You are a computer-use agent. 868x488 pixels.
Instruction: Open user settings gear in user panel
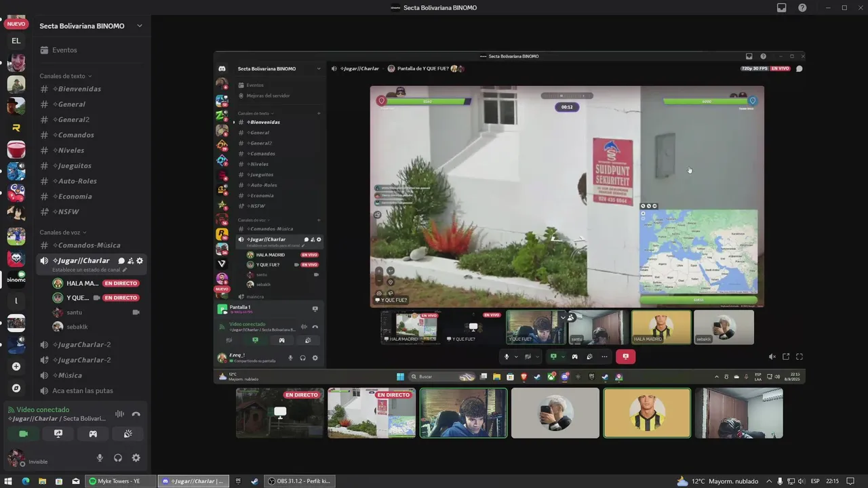(136, 458)
